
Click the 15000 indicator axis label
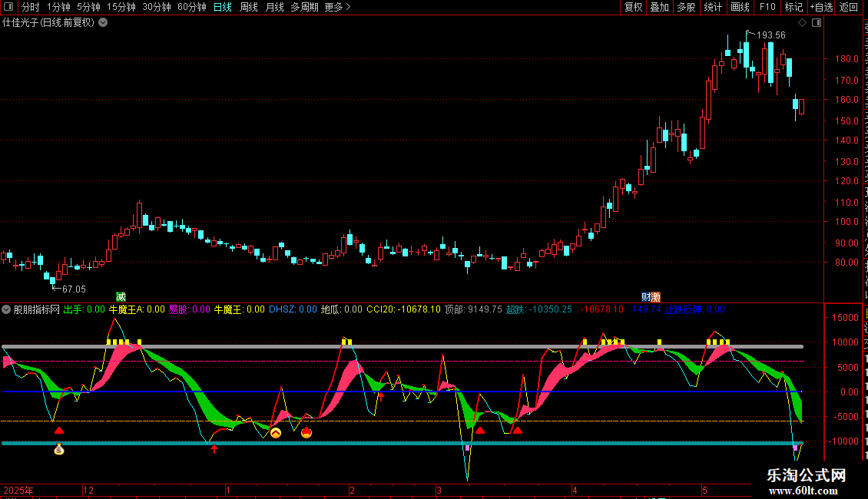click(845, 318)
